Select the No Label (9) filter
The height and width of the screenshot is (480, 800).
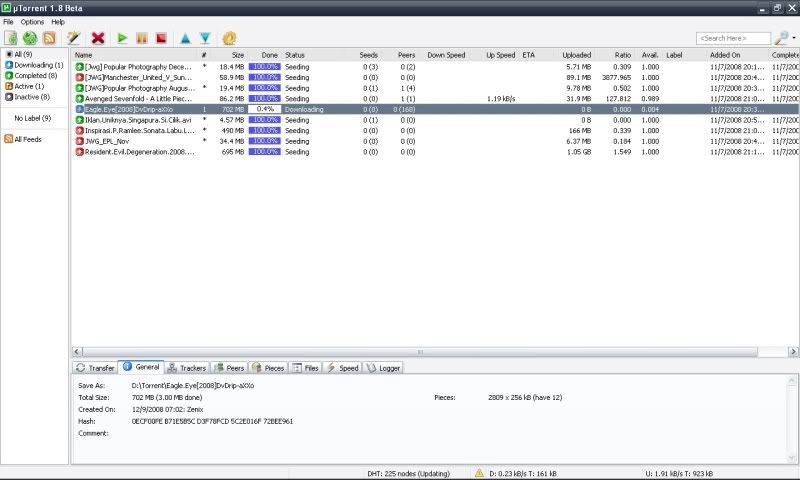point(33,118)
